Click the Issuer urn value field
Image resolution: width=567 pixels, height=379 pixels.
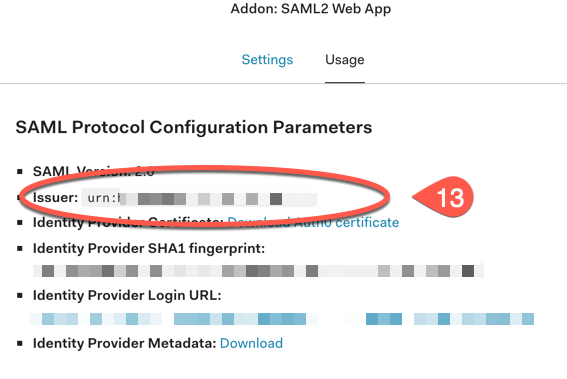coord(199,198)
